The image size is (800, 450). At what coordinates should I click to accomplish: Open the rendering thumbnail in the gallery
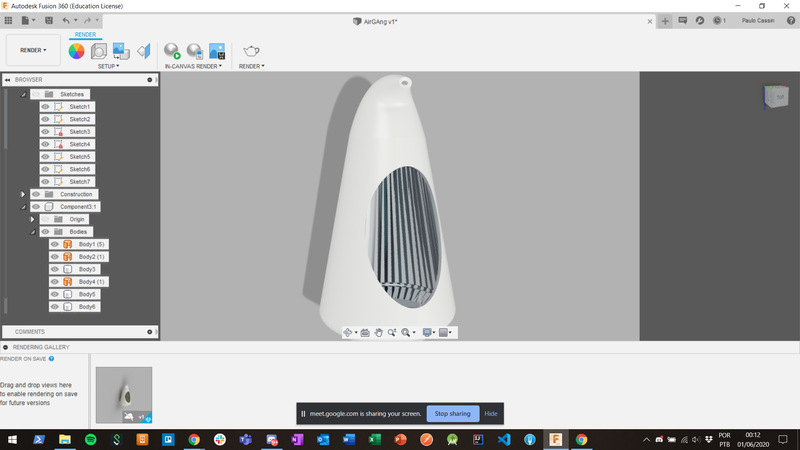click(124, 395)
